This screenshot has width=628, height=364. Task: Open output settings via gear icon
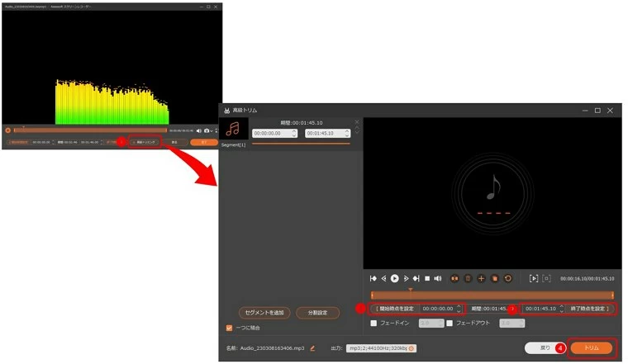[412, 348]
